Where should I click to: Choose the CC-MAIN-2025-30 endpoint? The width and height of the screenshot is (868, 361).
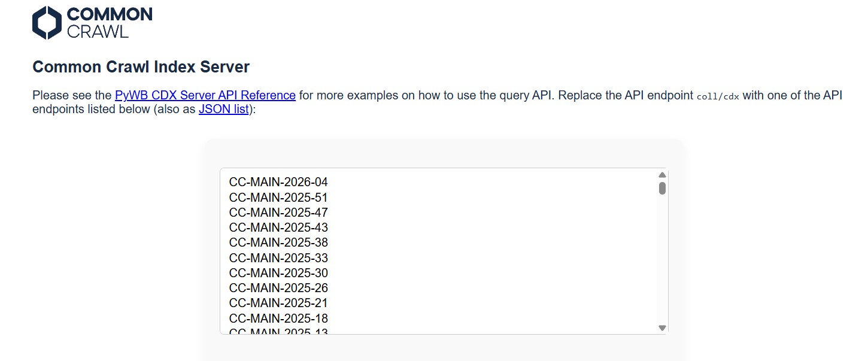[x=278, y=273]
